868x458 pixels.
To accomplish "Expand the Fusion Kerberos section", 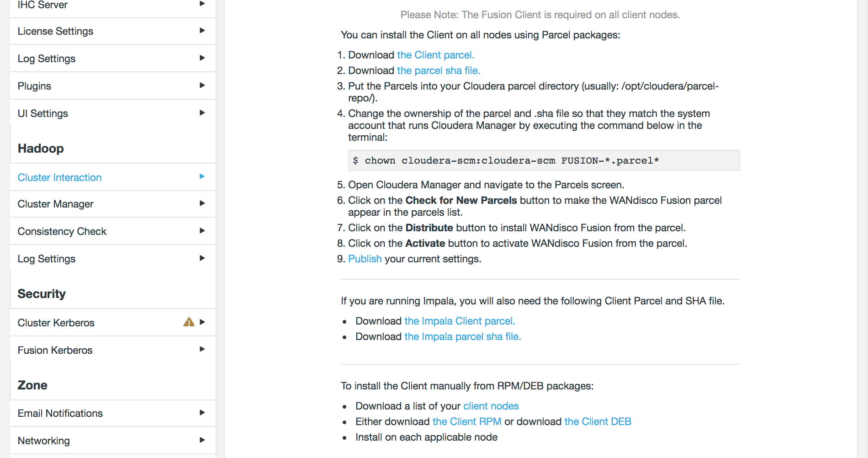I will [x=202, y=350].
